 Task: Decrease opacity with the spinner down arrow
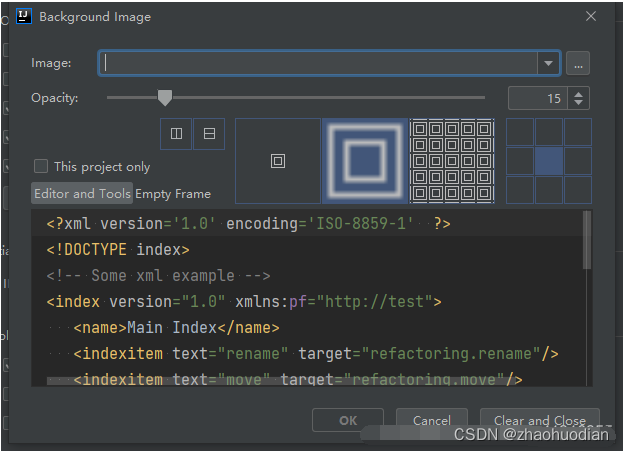(579, 103)
